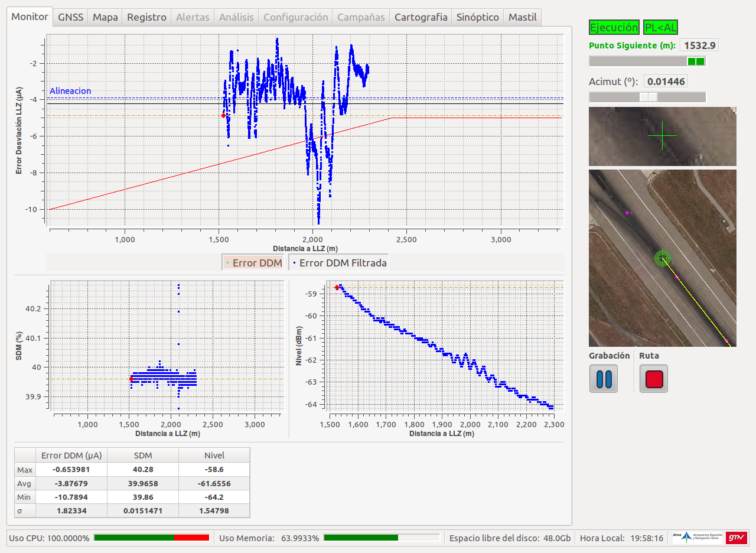Click the memory usage bar
756x553 pixels.
click(x=382, y=538)
